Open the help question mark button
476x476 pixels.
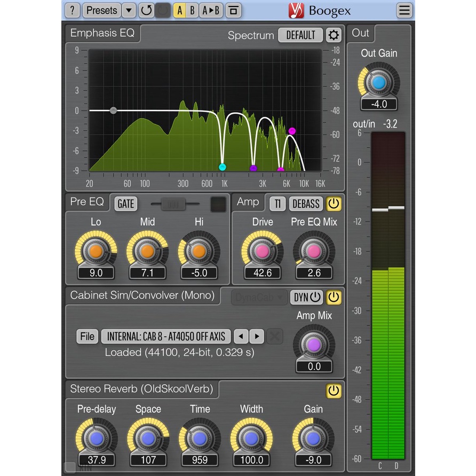tap(73, 10)
